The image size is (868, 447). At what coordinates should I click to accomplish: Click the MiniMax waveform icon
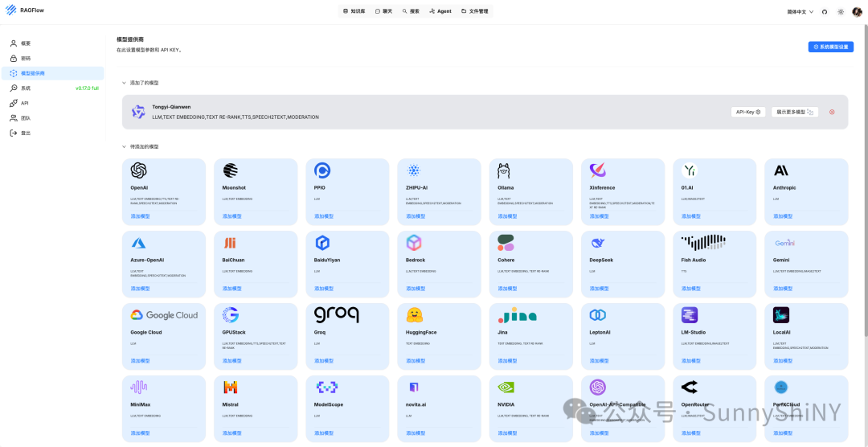(139, 388)
